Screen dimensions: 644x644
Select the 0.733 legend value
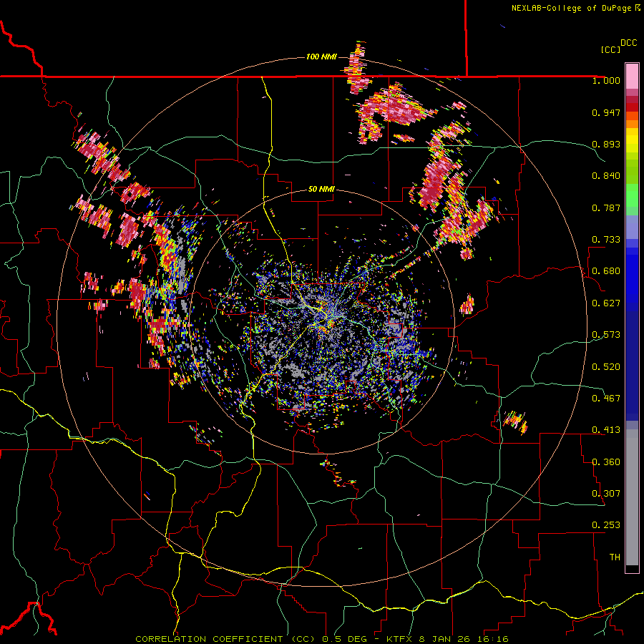coord(606,240)
